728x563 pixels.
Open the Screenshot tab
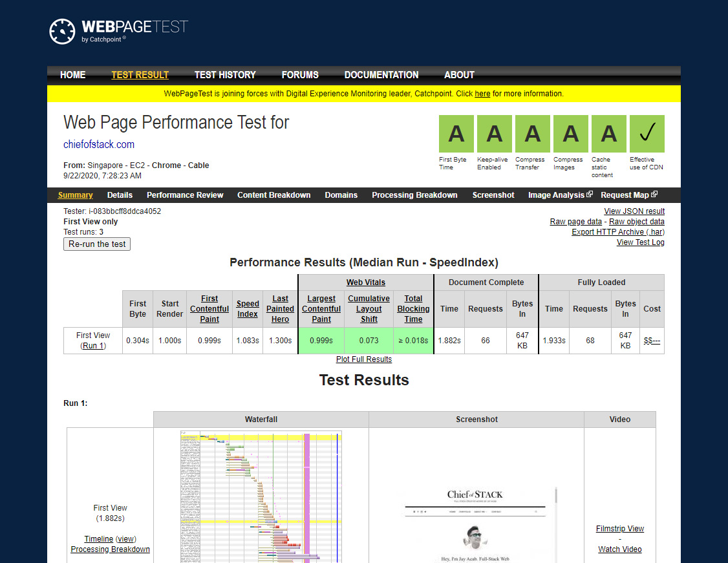coord(493,195)
